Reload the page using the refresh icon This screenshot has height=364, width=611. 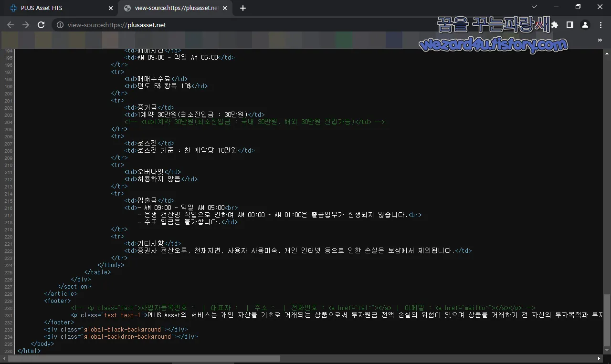tap(41, 25)
